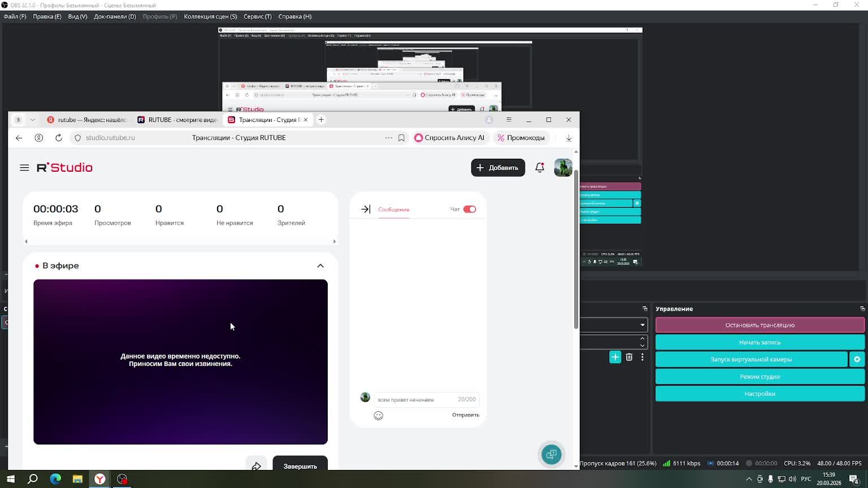Open the Файл menu in OBS
Viewport: 868px width, 488px height.
click(15, 16)
